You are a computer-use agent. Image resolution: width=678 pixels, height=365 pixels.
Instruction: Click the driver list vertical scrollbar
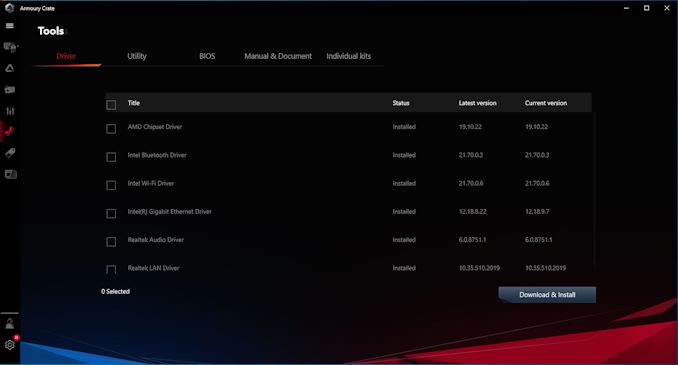click(594, 189)
